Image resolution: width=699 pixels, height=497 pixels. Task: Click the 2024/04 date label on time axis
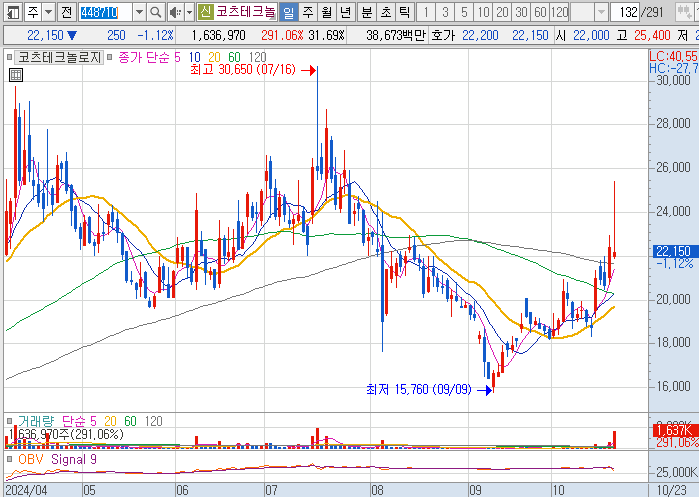point(26,490)
